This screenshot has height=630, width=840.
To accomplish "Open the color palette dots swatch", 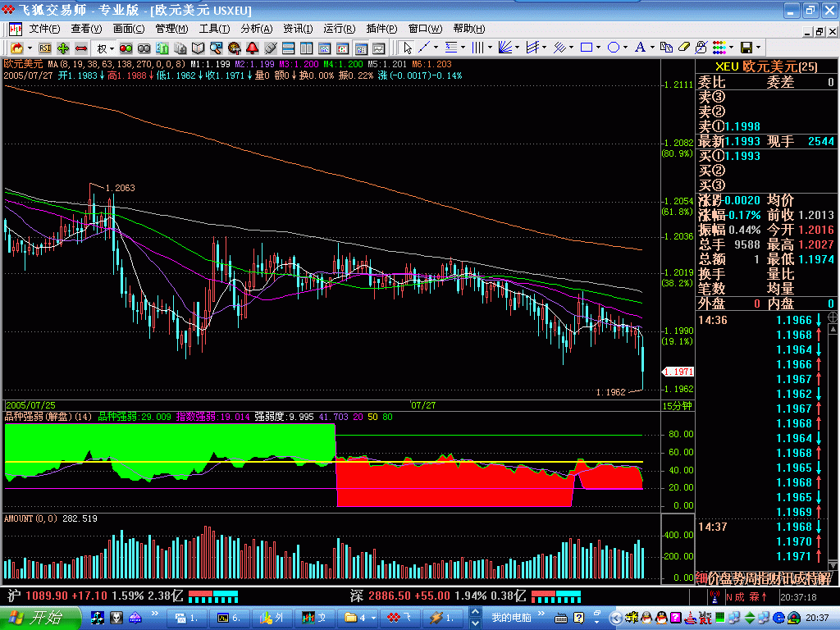I will coord(719,48).
